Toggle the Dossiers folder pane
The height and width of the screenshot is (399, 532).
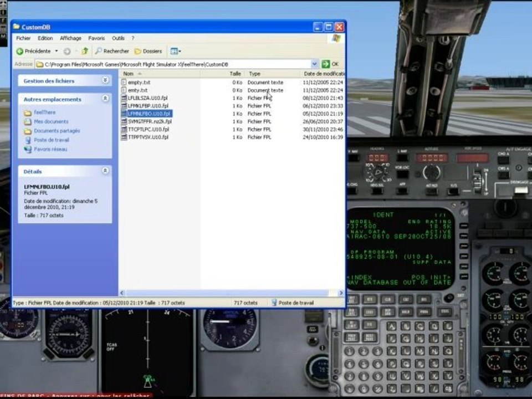coord(149,51)
